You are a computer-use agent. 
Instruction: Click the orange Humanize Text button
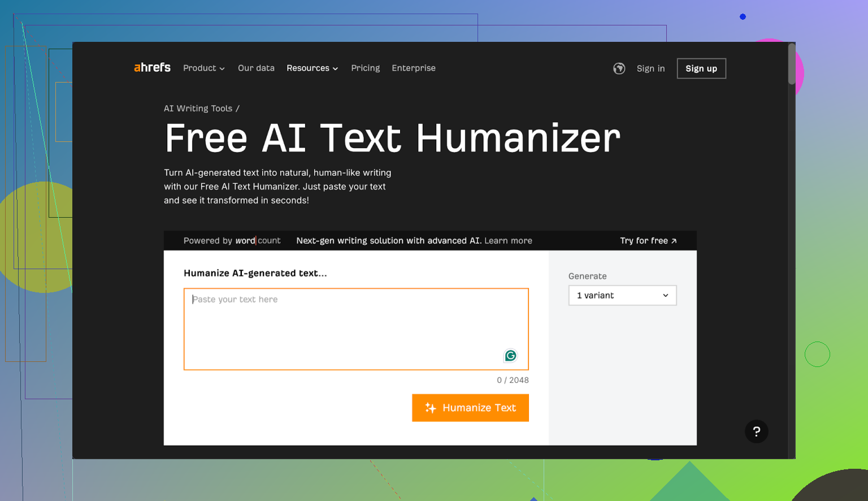470,408
